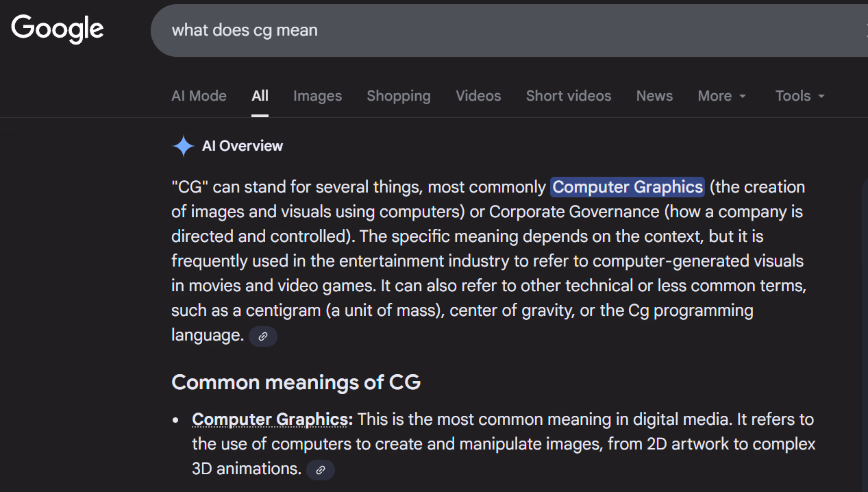
Task: Expand the Tools dropdown
Action: coord(800,96)
